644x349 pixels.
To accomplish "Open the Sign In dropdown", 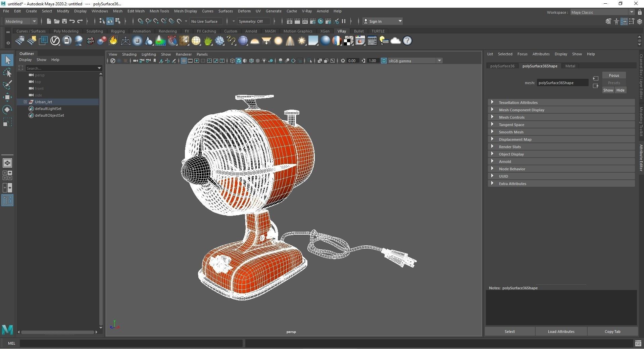I will (x=383, y=21).
